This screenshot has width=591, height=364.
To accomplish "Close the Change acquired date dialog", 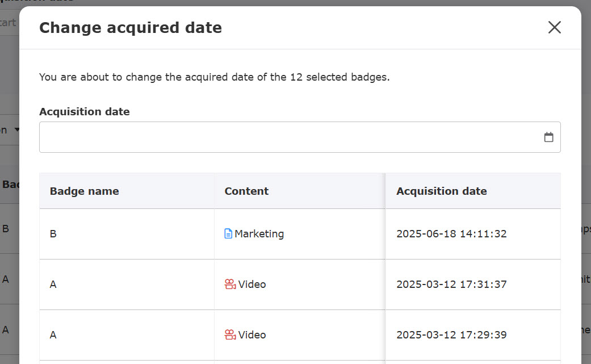I will pyautogui.click(x=554, y=27).
